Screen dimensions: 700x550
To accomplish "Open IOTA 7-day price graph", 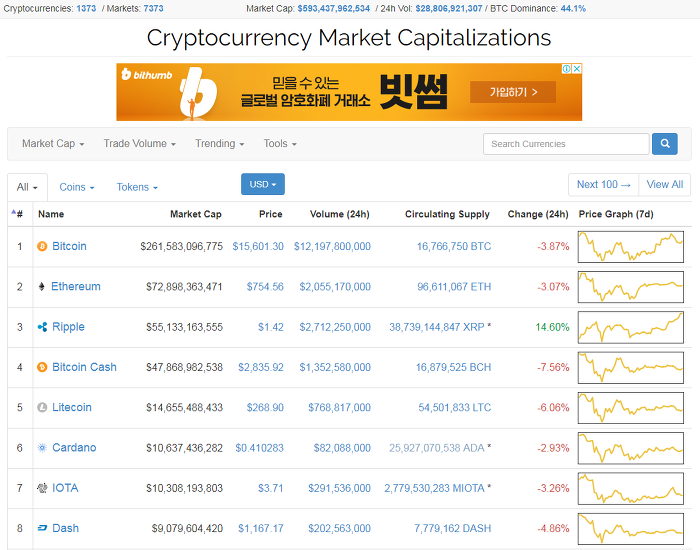I will pos(631,488).
